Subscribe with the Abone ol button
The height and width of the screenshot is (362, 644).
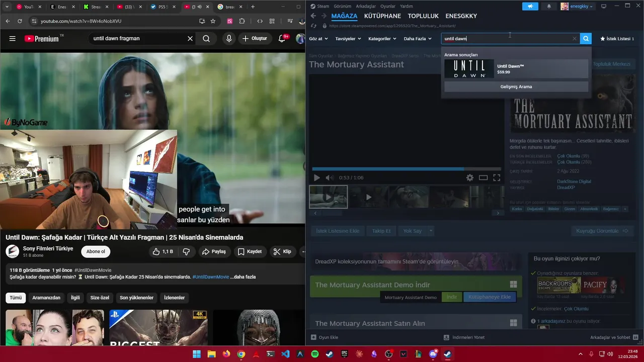(96, 251)
